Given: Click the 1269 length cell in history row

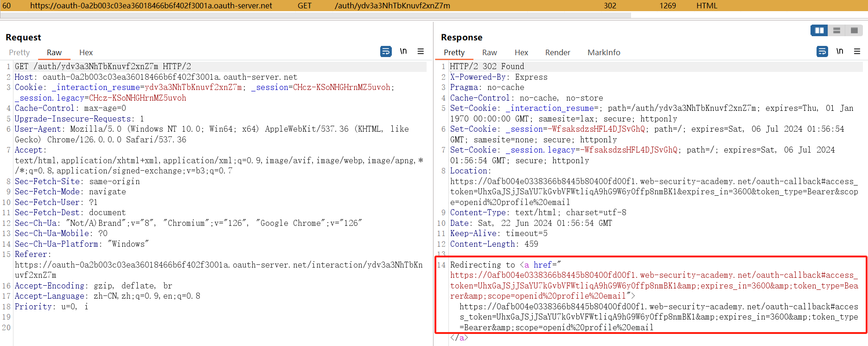Looking at the screenshot, I should [668, 6].
